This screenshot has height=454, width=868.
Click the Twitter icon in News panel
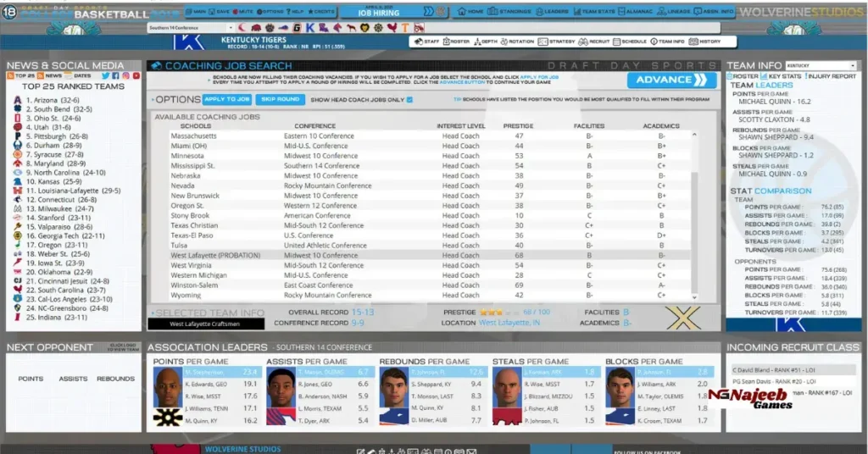point(103,76)
